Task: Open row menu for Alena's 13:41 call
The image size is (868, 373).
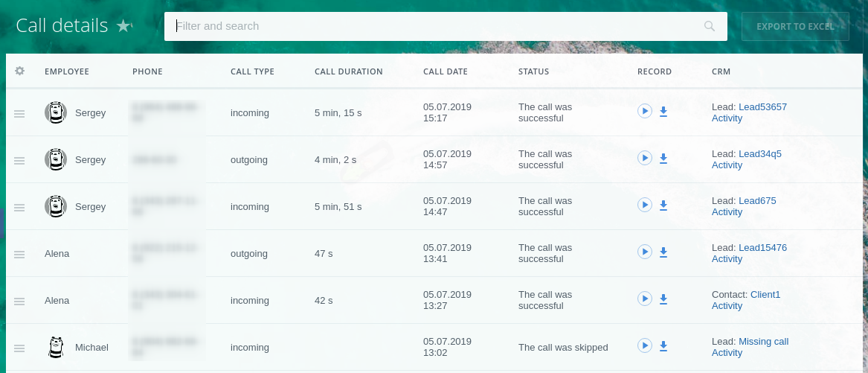Action: 19,254
